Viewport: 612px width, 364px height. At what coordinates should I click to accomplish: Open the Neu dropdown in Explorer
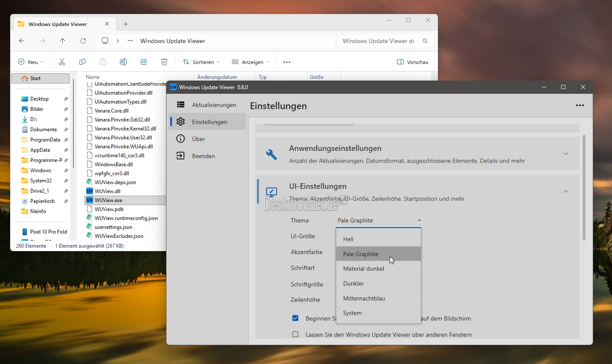pos(31,62)
